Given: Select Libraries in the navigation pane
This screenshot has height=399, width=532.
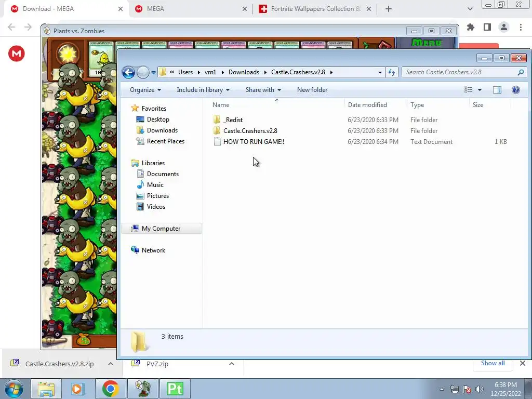Looking at the screenshot, I should point(153,163).
